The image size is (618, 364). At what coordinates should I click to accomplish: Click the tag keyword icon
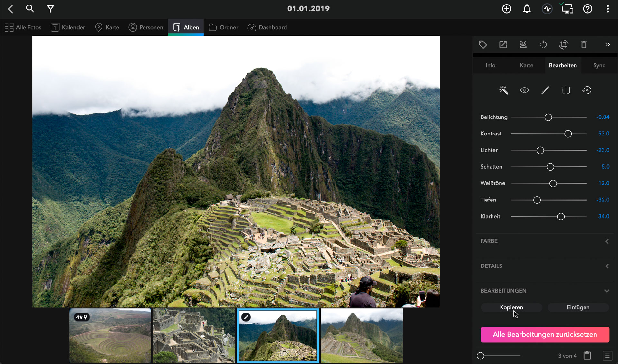(x=482, y=44)
